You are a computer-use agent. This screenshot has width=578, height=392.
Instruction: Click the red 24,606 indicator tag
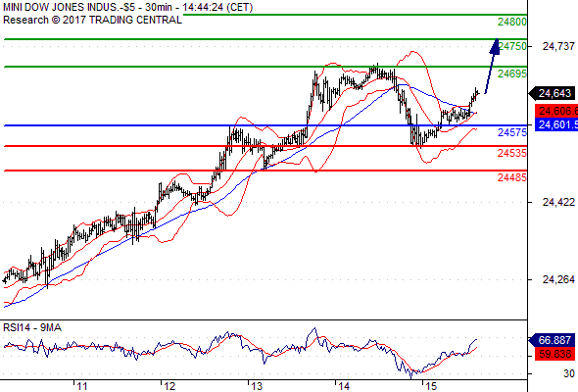[x=556, y=111]
